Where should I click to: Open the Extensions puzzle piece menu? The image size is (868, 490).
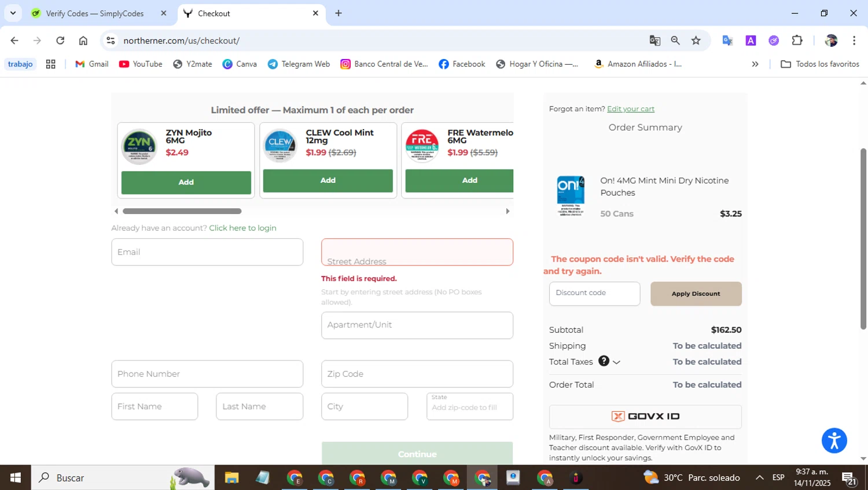(797, 40)
